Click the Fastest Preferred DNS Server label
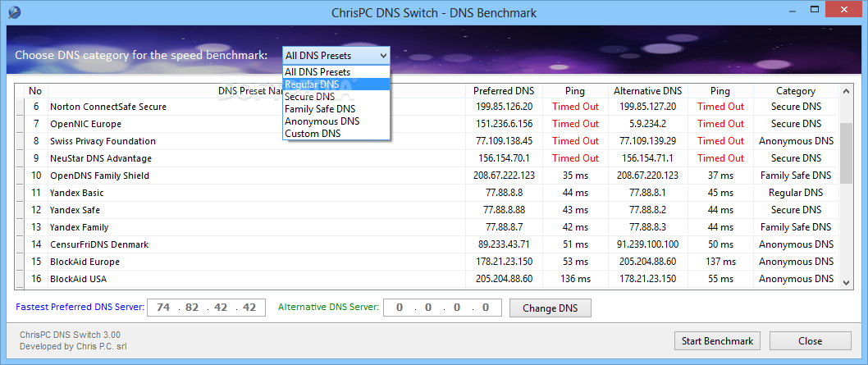 coord(80,307)
